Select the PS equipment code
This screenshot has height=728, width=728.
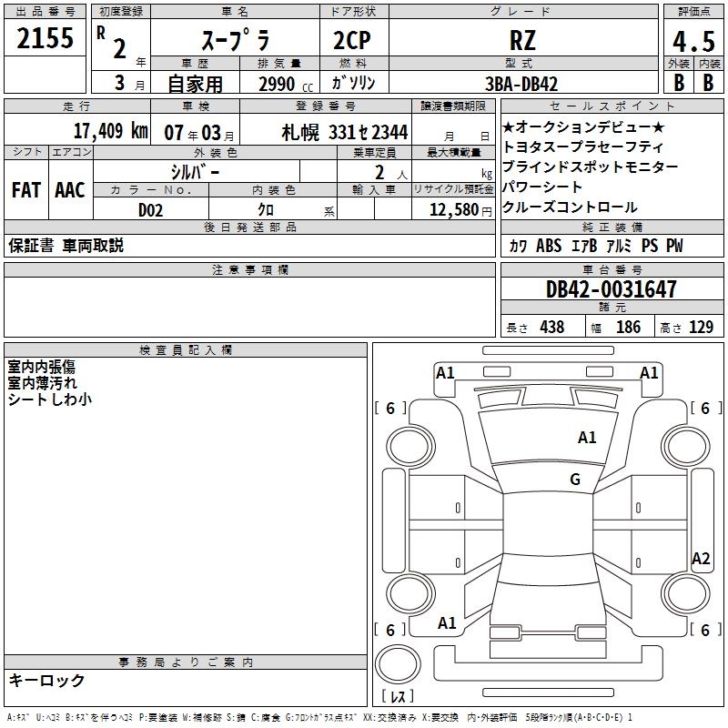[x=650, y=246]
